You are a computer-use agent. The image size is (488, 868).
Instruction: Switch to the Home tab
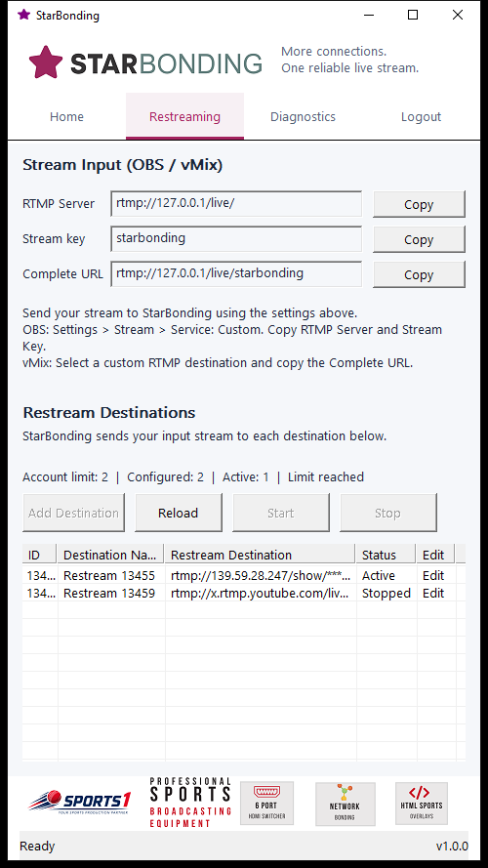(x=67, y=117)
